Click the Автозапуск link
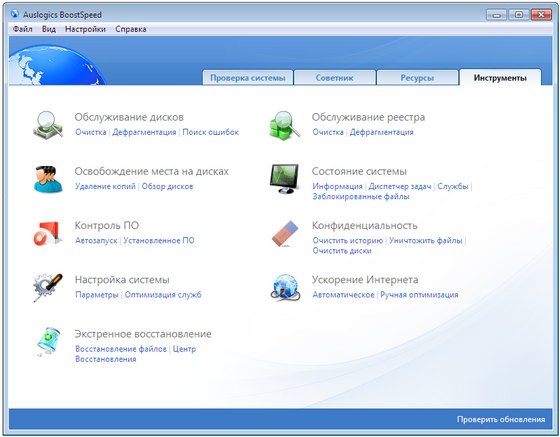Viewport: 560px width, 437px height. pos(96,241)
